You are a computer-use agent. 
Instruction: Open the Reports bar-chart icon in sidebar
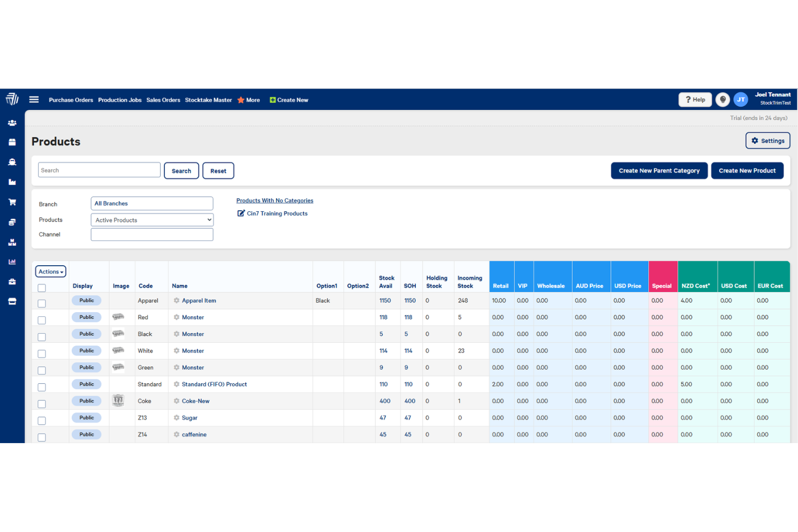coord(12,261)
